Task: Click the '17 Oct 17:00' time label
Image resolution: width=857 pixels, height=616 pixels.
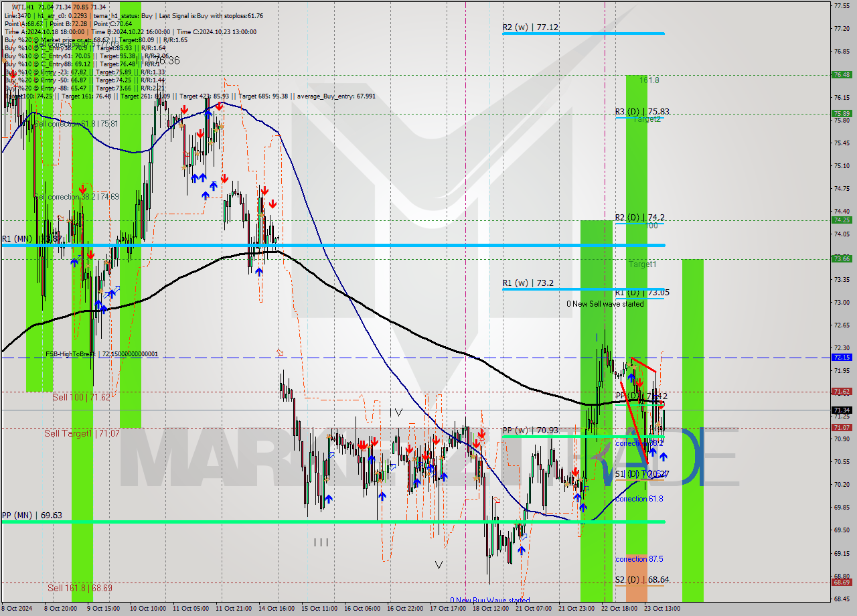Action: tap(448, 609)
